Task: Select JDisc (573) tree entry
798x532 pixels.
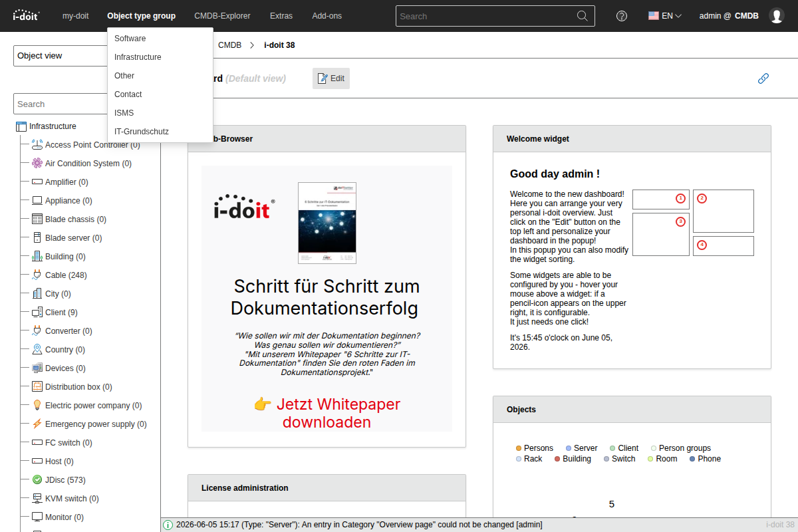Action: (65, 480)
